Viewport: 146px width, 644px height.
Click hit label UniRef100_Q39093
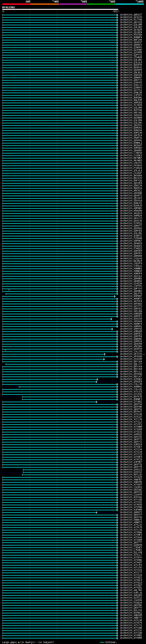click(x=131, y=82)
